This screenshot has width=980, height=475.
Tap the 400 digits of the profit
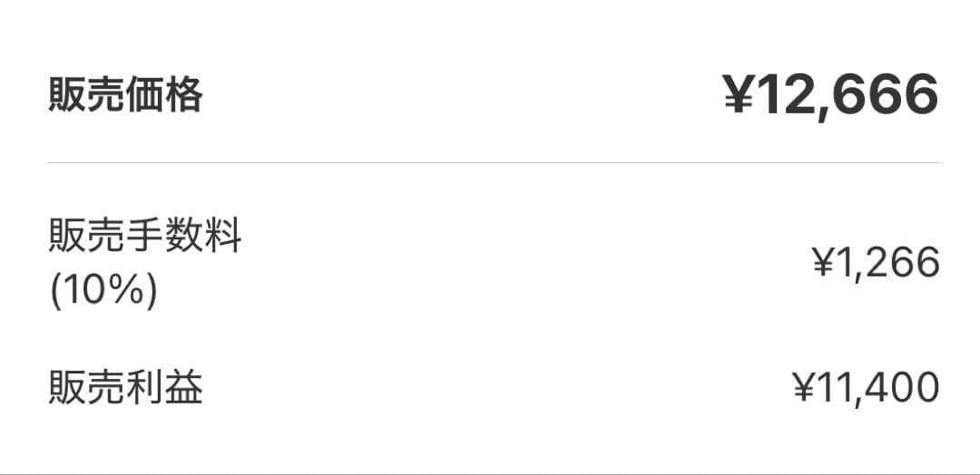(x=902, y=388)
